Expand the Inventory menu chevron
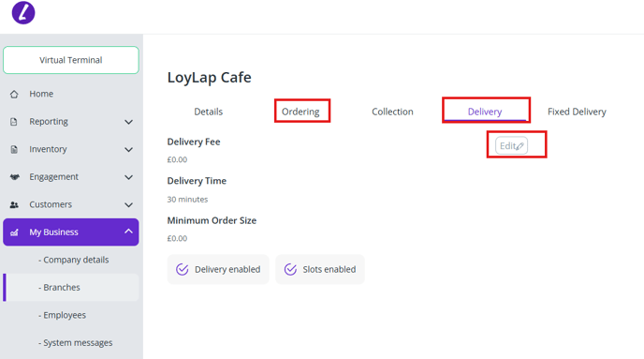 [x=128, y=150]
